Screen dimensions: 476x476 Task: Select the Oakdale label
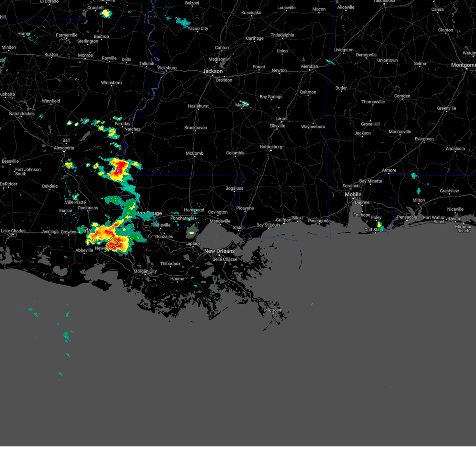(x=50, y=186)
